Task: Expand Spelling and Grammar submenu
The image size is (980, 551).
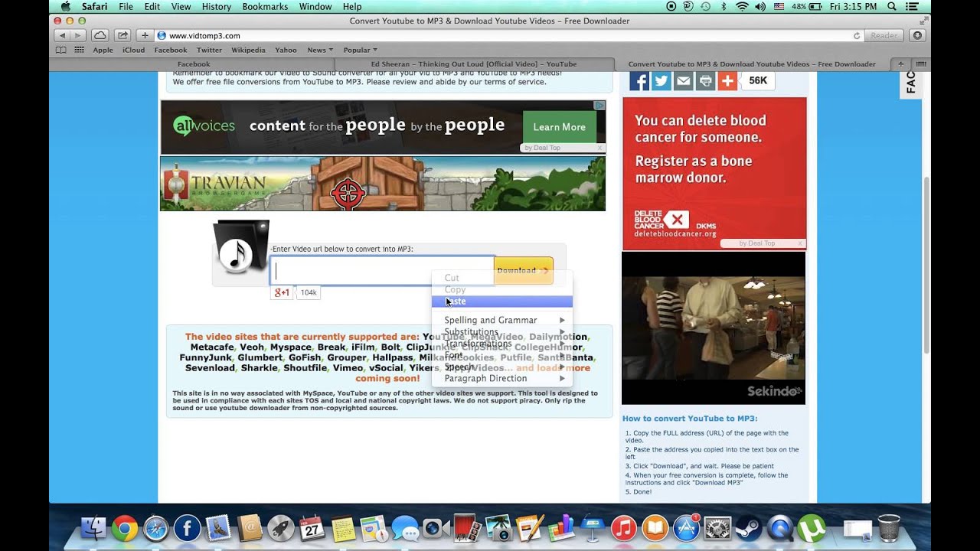Action: coord(502,320)
